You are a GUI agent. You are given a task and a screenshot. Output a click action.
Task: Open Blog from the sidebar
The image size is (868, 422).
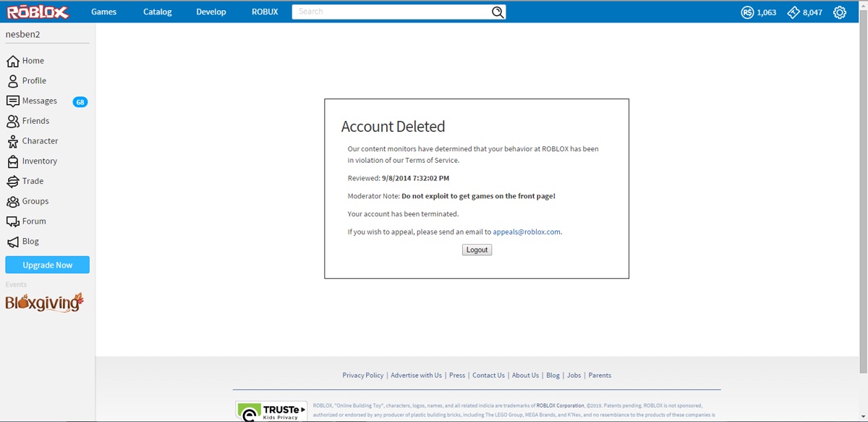(x=30, y=242)
